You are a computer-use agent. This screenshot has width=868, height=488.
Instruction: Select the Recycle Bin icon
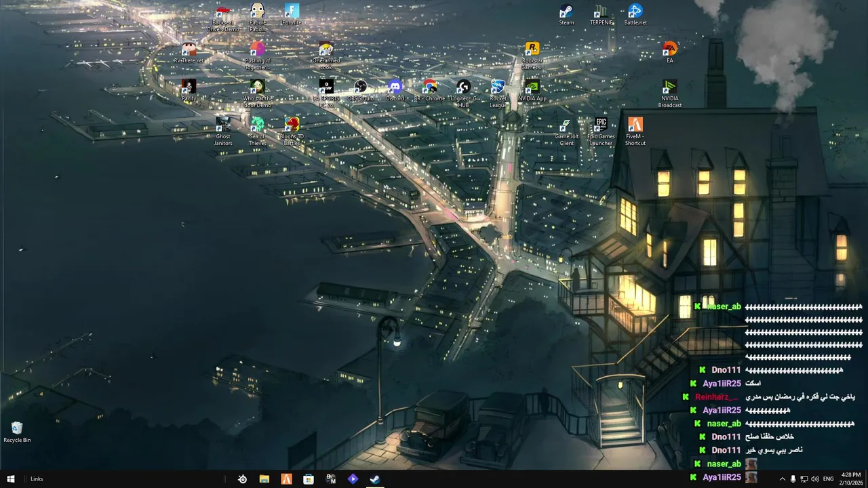17,432
